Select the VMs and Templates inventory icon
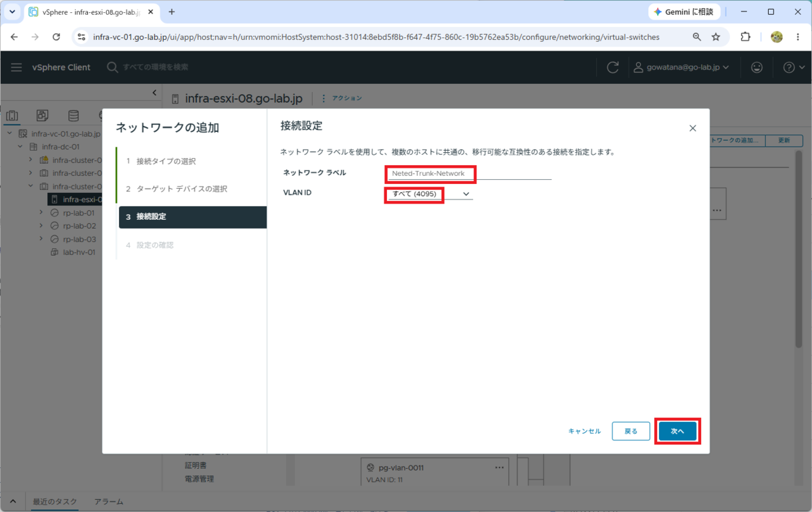The image size is (812, 512). coord(42,115)
